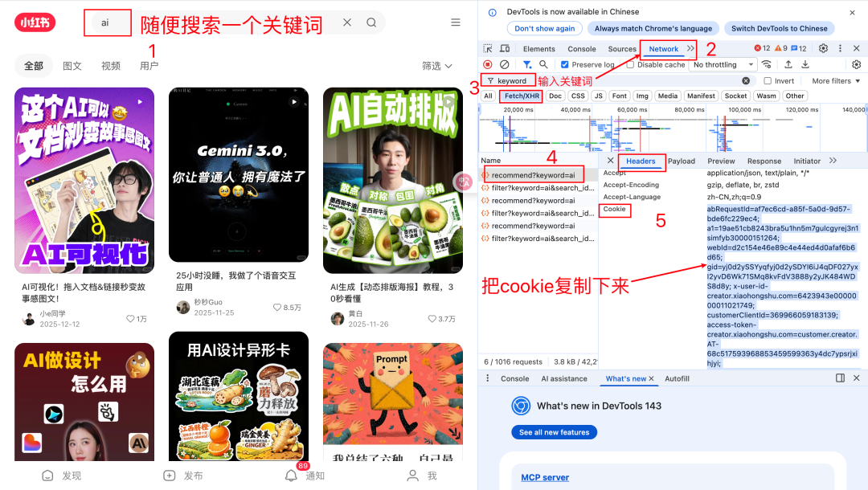The width and height of the screenshot is (868, 490).
Task: Select the JS request type filter
Action: 599,96
